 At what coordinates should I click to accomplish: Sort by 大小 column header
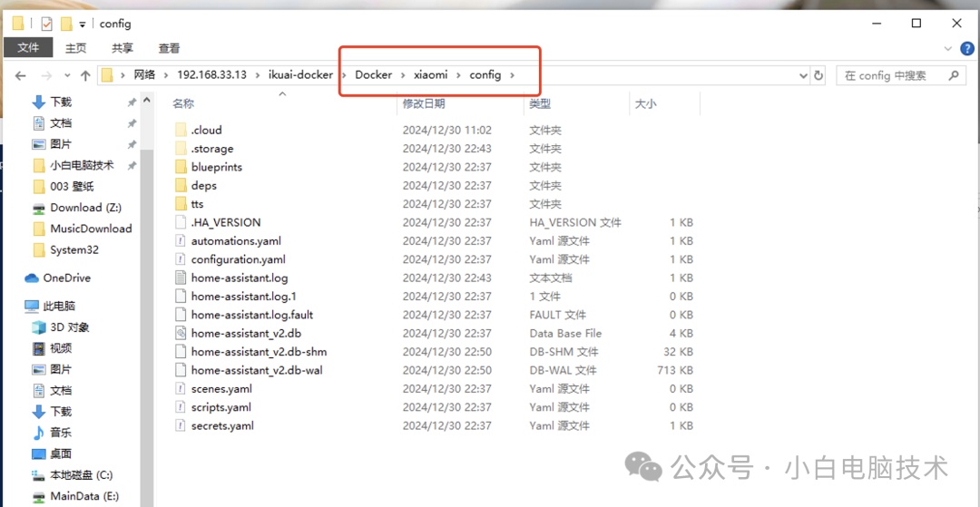(646, 103)
